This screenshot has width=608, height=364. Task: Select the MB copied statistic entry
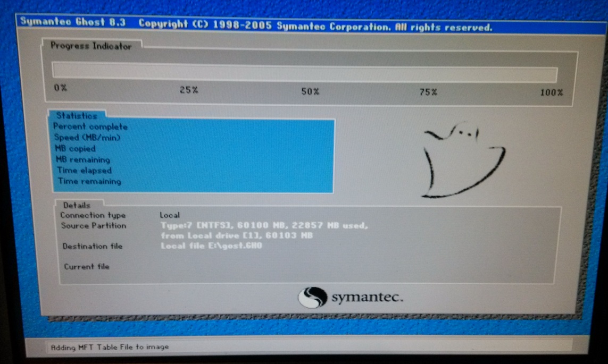[75, 149]
